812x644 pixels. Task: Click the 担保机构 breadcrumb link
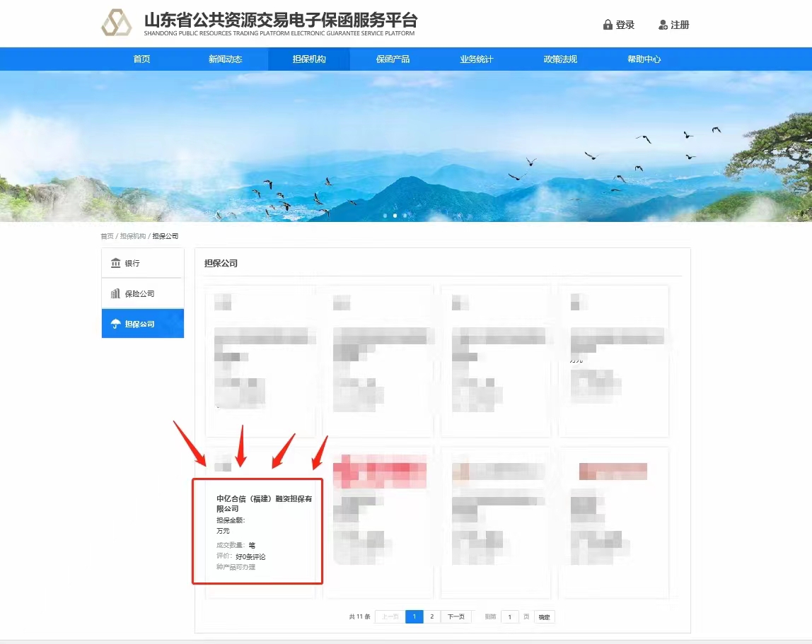(132, 236)
